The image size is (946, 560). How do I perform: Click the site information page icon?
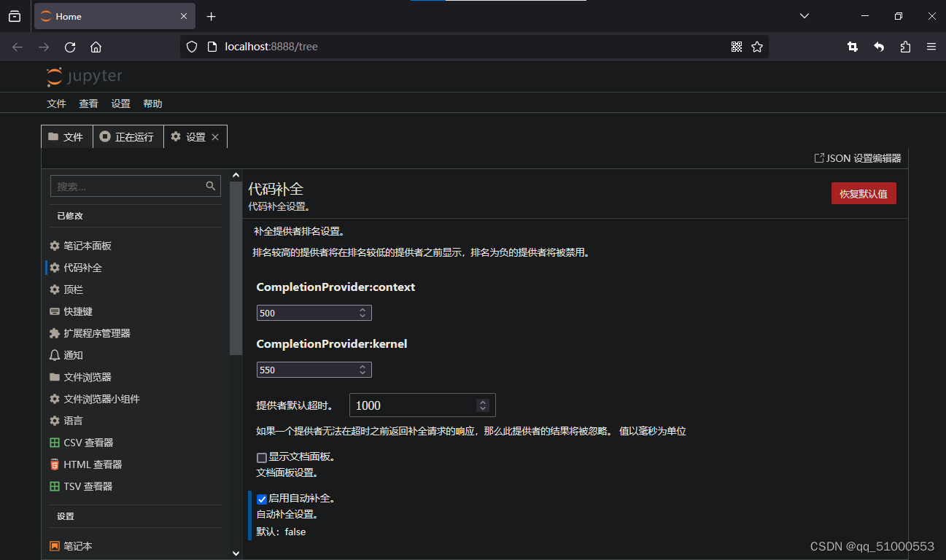coord(212,47)
